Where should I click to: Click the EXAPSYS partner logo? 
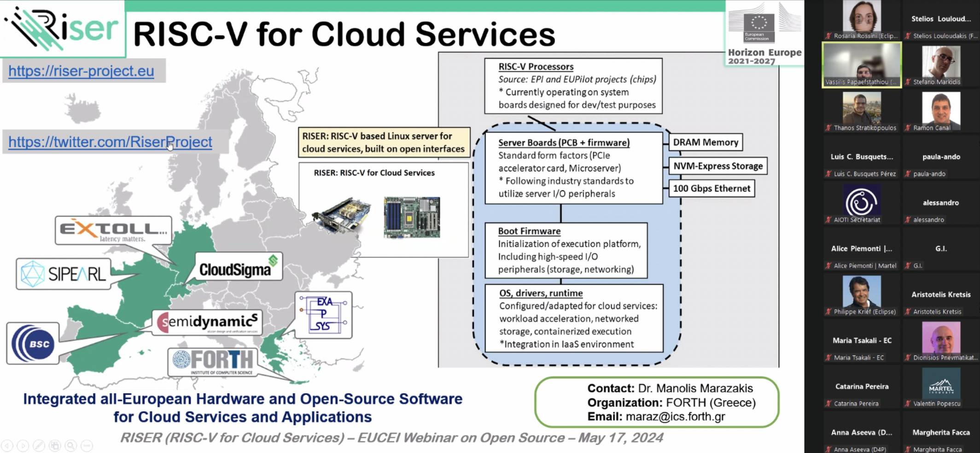pyautogui.click(x=323, y=315)
